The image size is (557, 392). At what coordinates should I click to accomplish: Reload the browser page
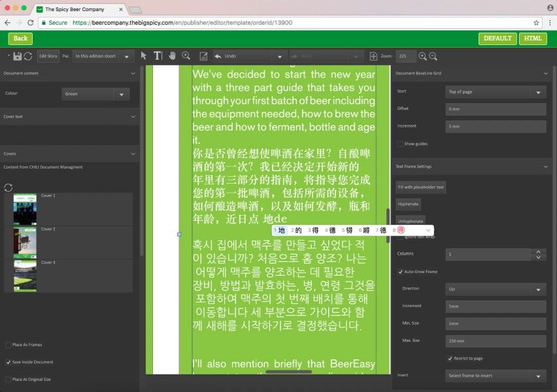(x=31, y=23)
